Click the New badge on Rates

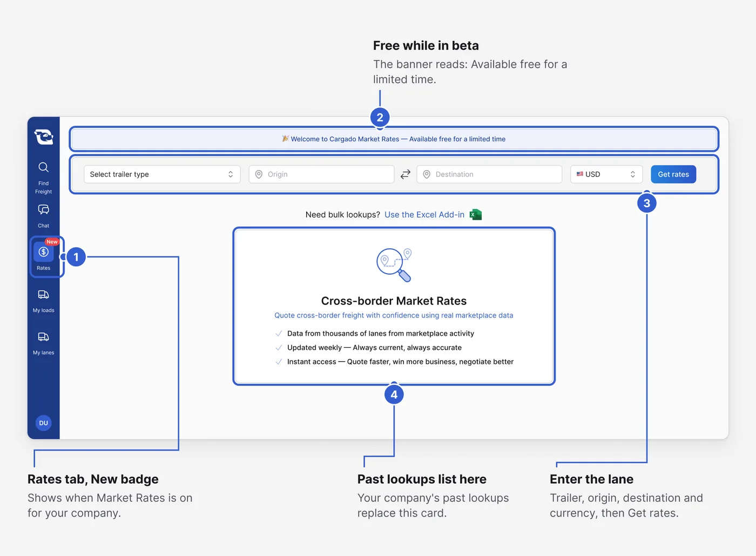click(52, 242)
